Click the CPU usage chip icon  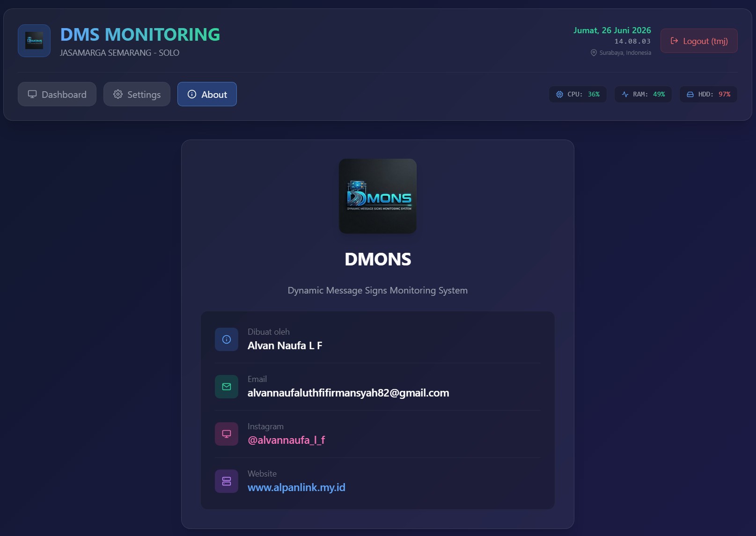(x=559, y=94)
